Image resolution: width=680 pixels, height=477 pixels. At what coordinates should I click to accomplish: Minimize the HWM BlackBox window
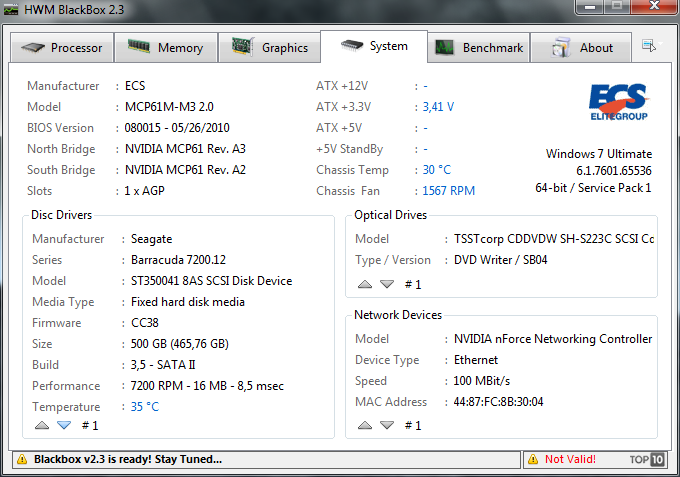coord(590,7)
